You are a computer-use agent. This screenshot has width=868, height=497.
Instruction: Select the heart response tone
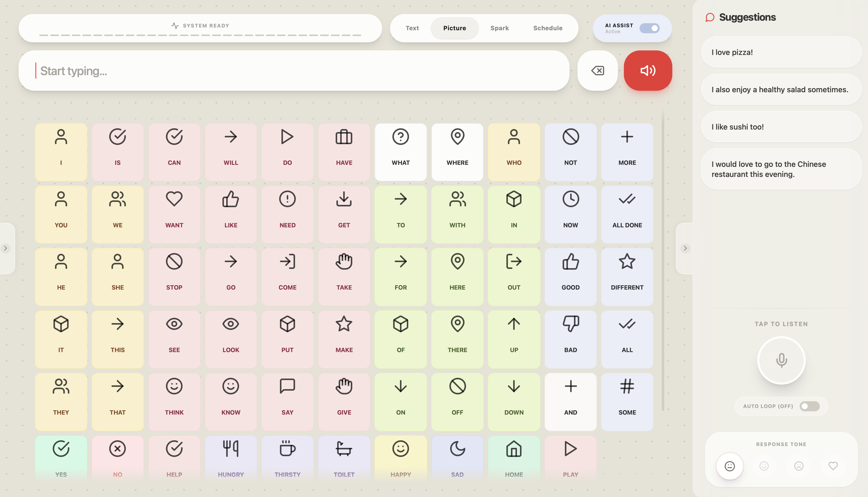(833, 466)
